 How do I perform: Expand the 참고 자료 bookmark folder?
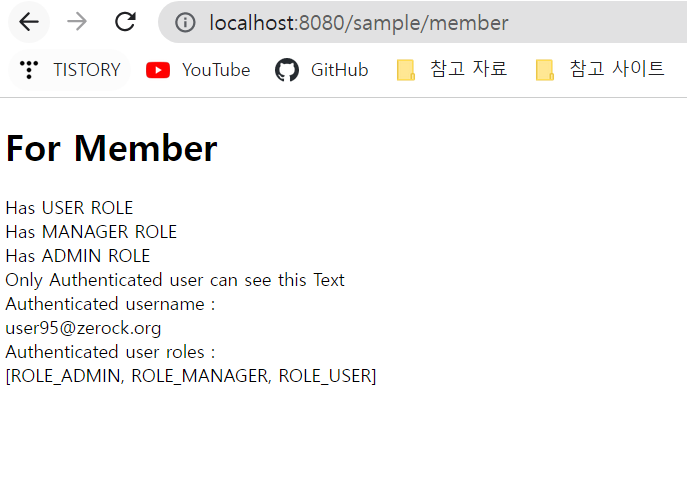tap(452, 70)
